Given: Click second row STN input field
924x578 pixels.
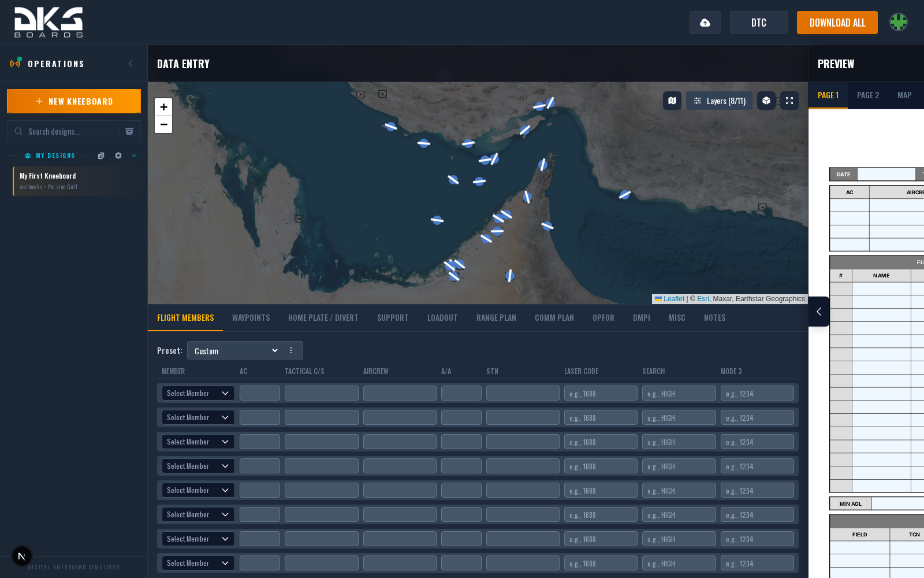Looking at the screenshot, I should pos(523,417).
